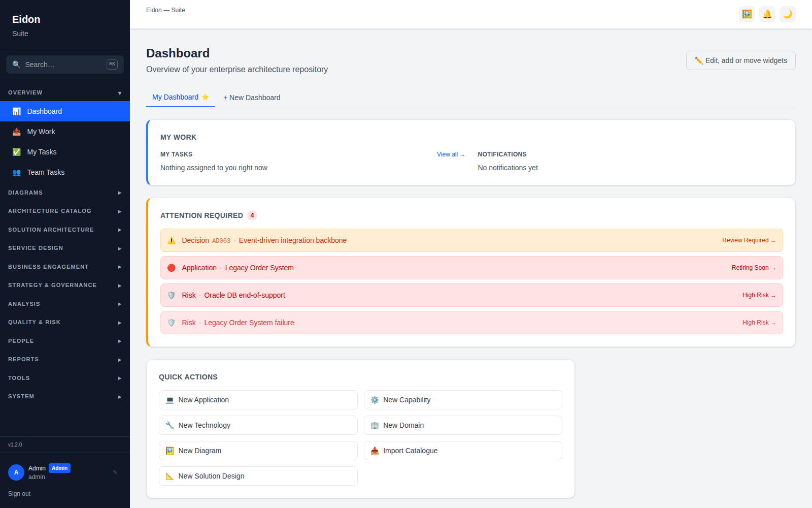812x508 pixels.
Task: Follow the View all tasks link
Action: (x=451, y=154)
